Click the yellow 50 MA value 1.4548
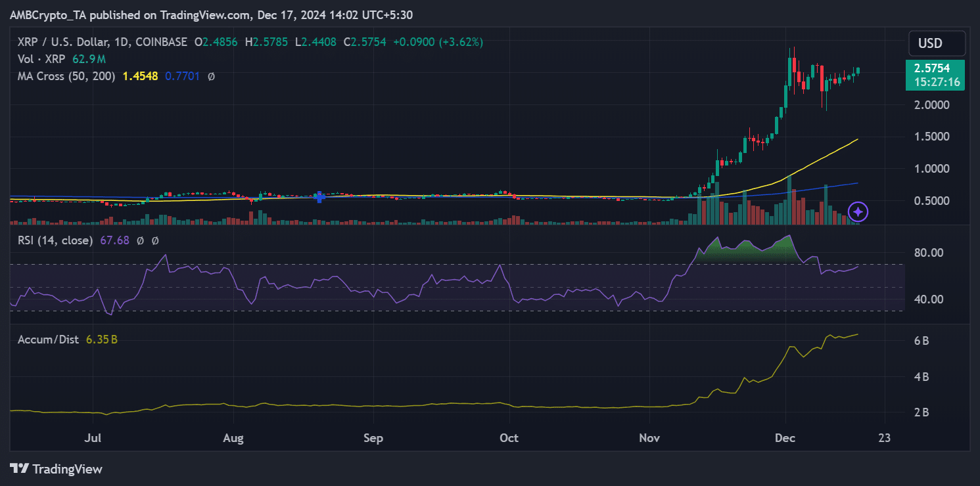 click(140, 76)
